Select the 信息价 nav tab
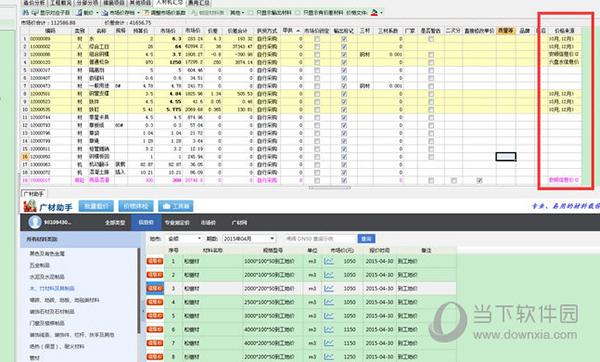Screen dimensions: 600x362 click(146, 223)
